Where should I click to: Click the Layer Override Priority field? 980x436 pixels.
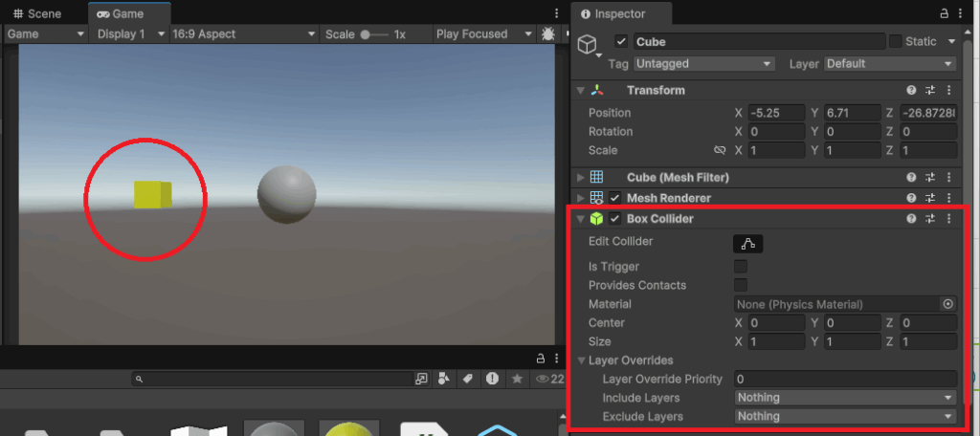pos(846,380)
